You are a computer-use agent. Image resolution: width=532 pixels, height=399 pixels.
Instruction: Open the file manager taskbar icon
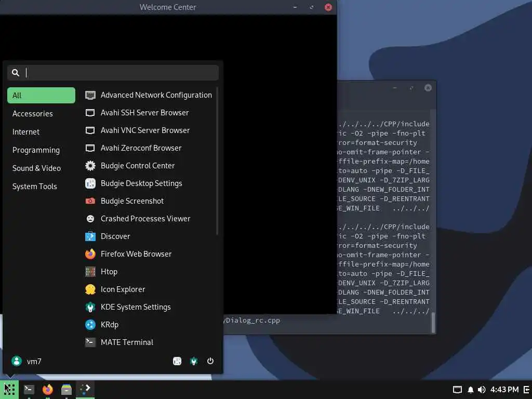click(x=66, y=389)
